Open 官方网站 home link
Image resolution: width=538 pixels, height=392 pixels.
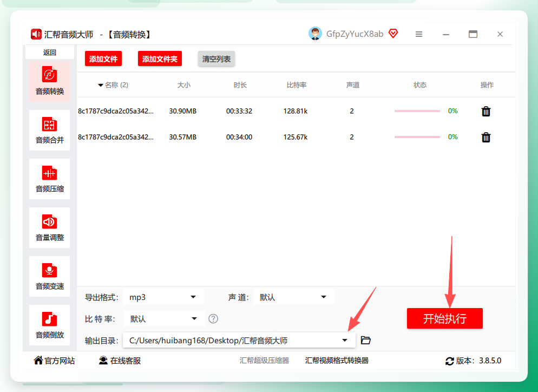[x=54, y=361]
